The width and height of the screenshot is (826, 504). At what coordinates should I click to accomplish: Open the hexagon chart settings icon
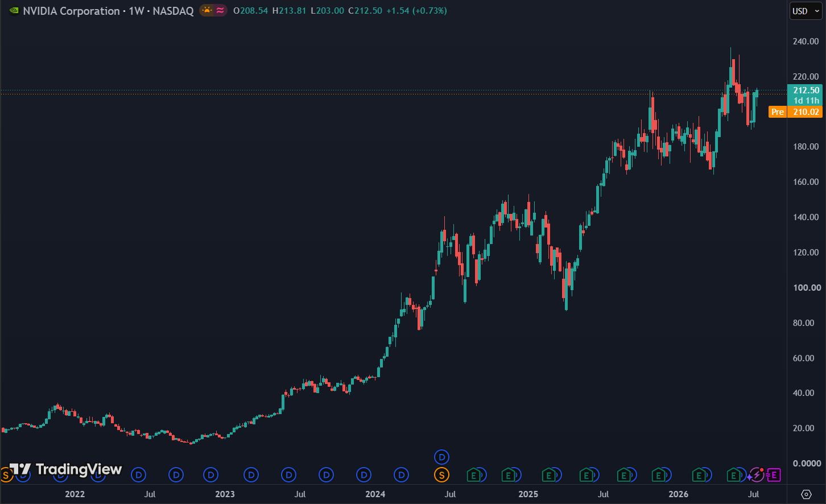806,494
